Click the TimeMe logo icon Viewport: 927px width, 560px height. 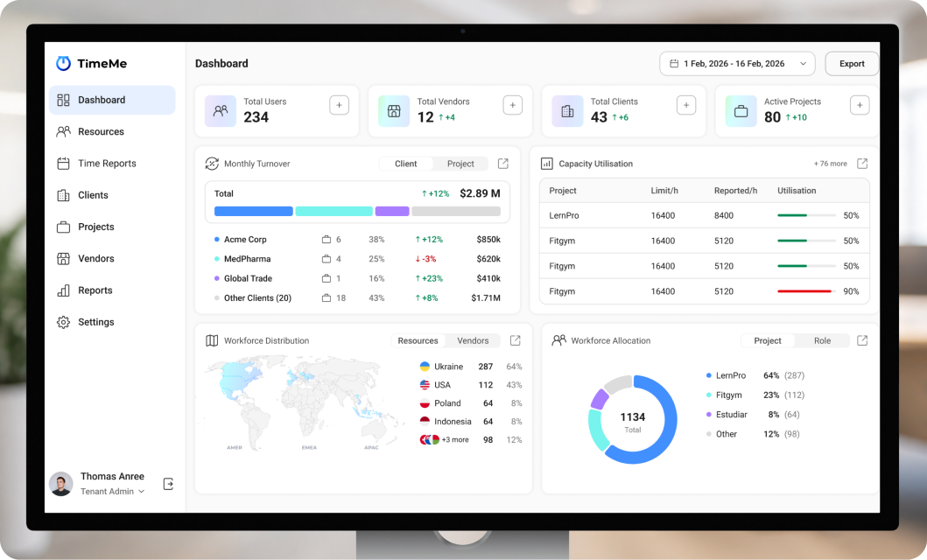(x=63, y=63)
